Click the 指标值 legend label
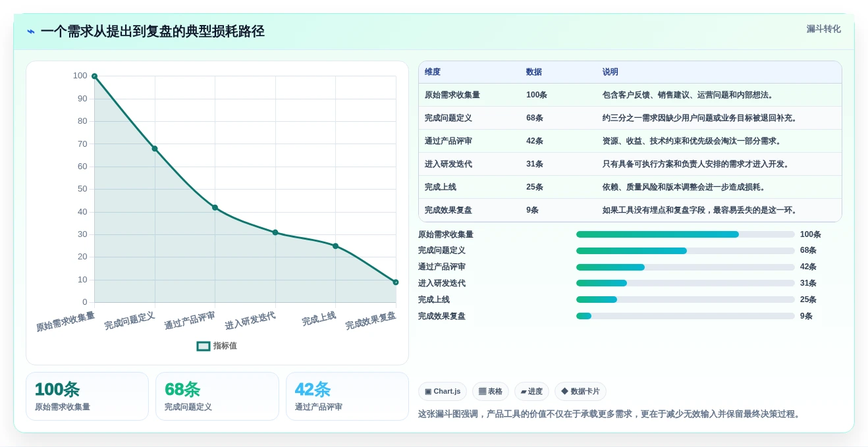The image size is (868, 447). pyautogui.click(x=225, y=346)
